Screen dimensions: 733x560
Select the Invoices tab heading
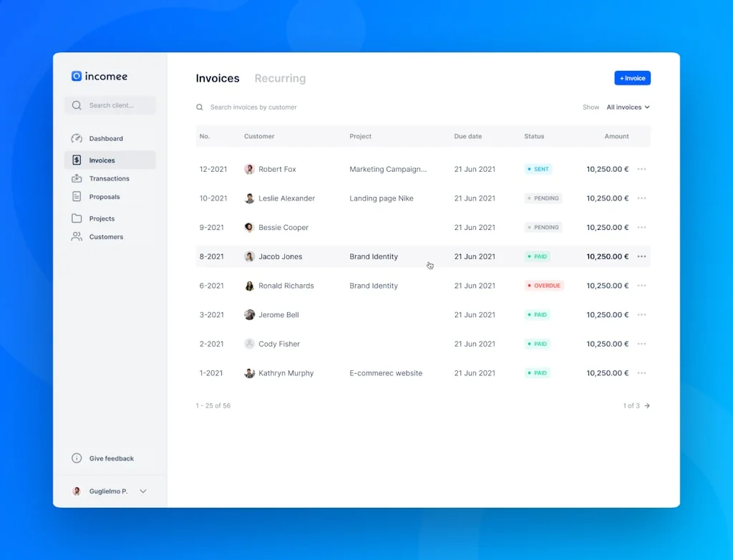click(218, 79)
